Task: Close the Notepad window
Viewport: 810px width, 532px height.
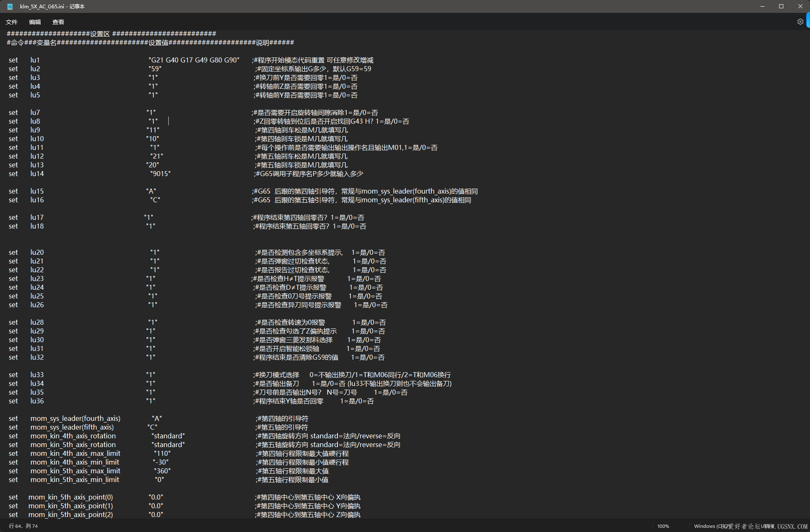Action: tap(800, 6)
